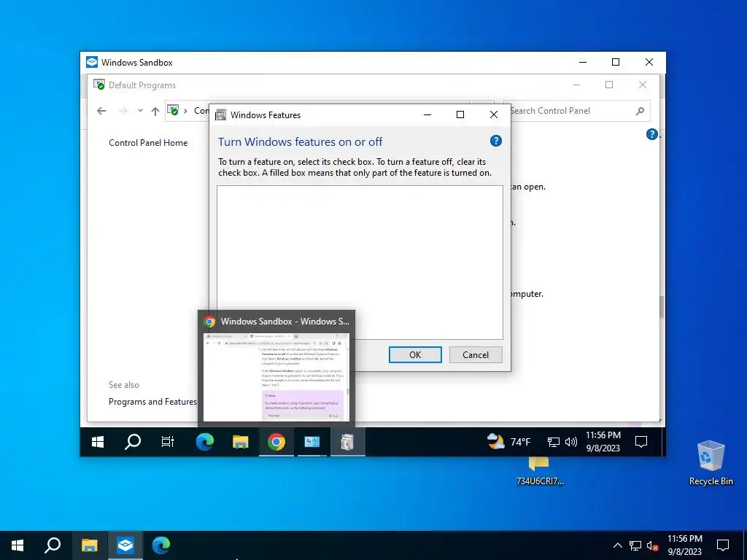
Task: Open sandbox network tray icon
Action: 553,443
